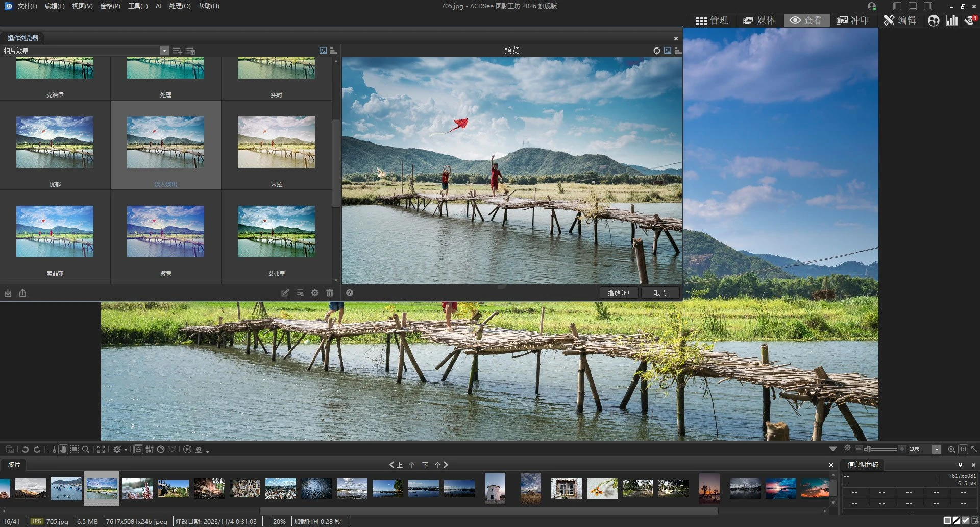Expand the 相片效果 category dropdown
The image size is (980, 527).
[x=164, y=51]
